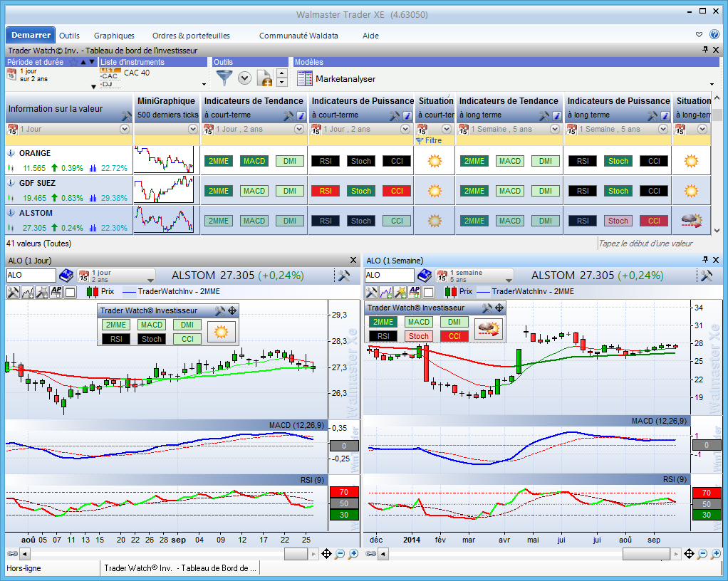Click the Filtre link under Situation column

(x=429, y=140)
